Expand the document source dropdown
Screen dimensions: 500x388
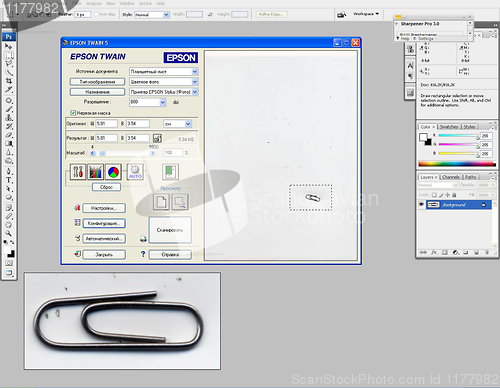[195, 72]
